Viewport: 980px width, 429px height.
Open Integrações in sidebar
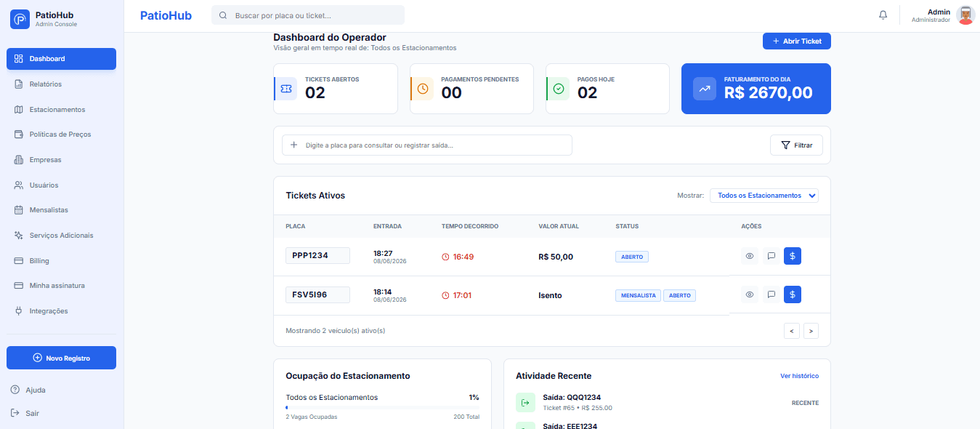pos(61,311)
